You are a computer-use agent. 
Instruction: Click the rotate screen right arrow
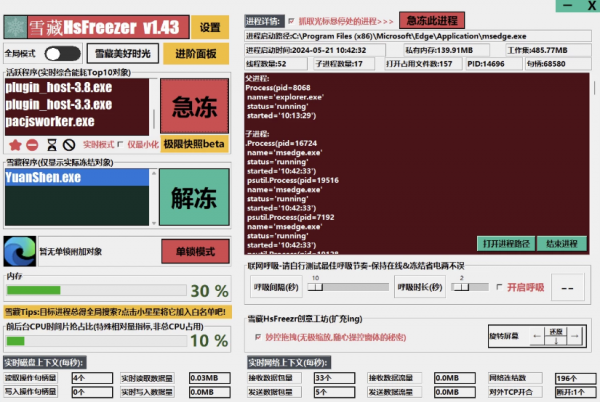pos(574,336)
